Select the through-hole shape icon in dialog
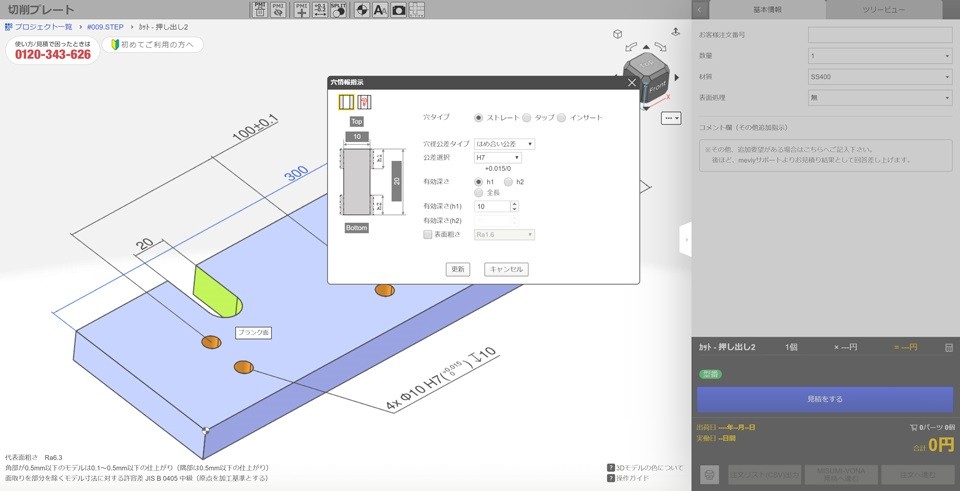 coord(346,102)
